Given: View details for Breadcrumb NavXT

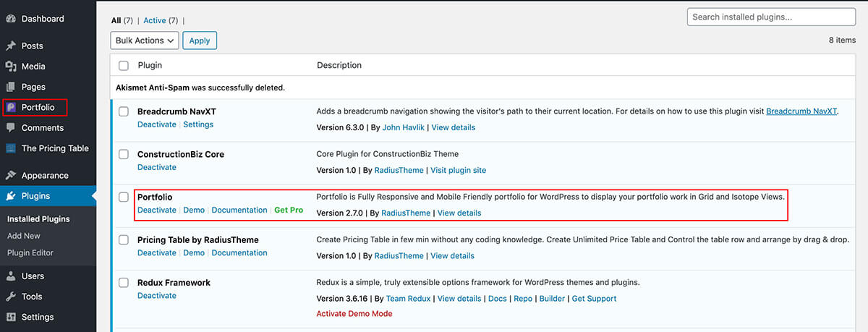Looking at the screenshot, I should [454, 127].
